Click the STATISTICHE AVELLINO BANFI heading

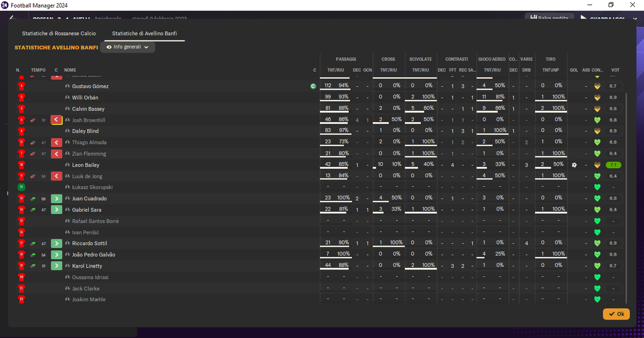click(x=56, y=47)
